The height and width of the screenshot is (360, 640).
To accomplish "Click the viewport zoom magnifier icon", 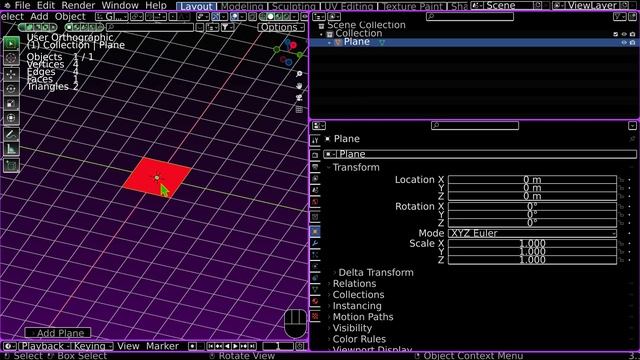I will pos(299,74).
